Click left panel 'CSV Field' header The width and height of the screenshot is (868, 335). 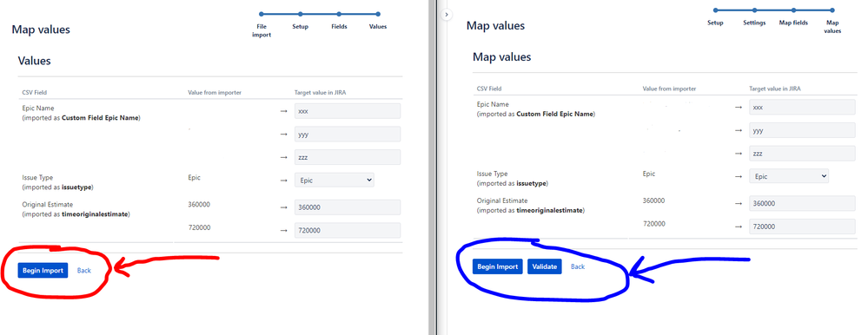pos(35,92)
